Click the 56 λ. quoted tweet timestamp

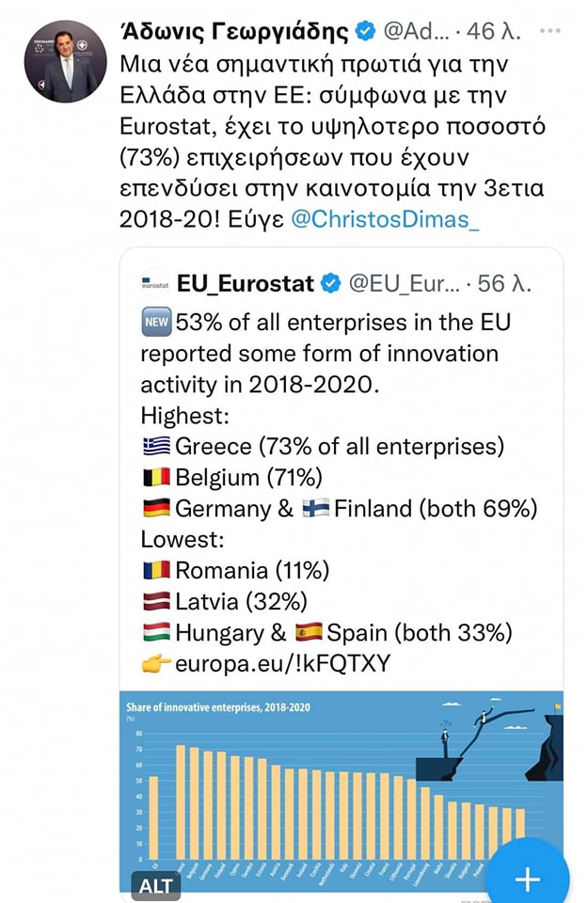(504, 283)
